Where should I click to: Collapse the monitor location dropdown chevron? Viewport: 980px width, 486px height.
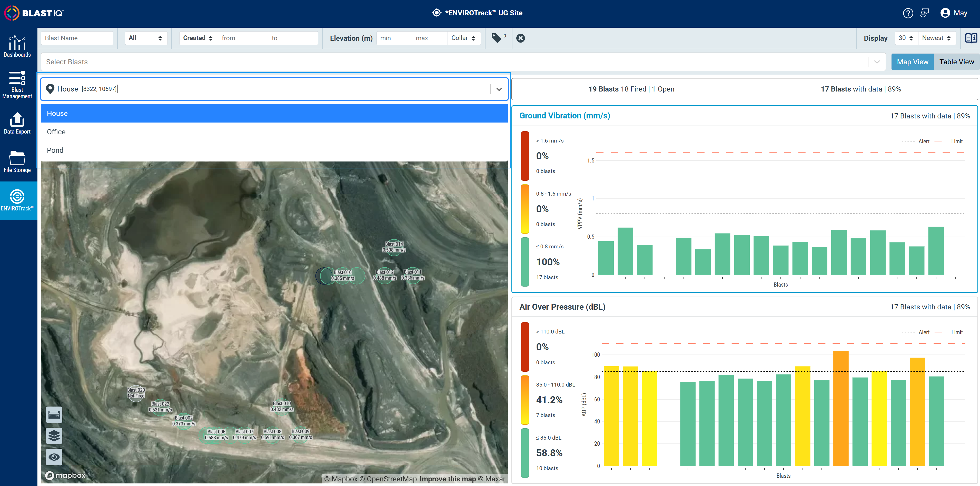tap(499, 89)
